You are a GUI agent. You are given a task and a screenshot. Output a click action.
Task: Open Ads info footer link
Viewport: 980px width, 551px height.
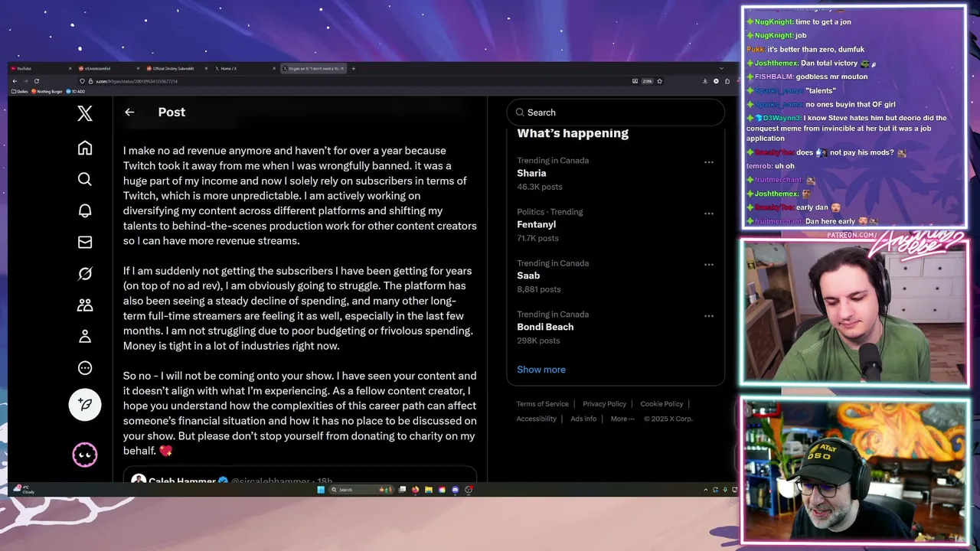(x=583, y=419)
